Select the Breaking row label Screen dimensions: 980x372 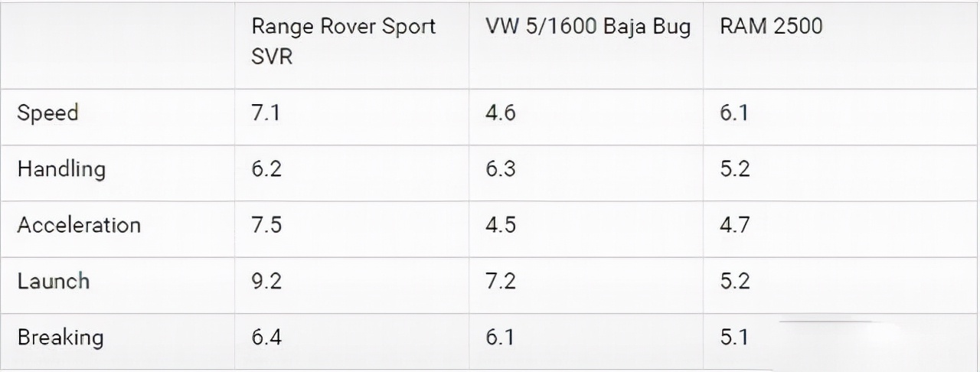tap(60, 337)
